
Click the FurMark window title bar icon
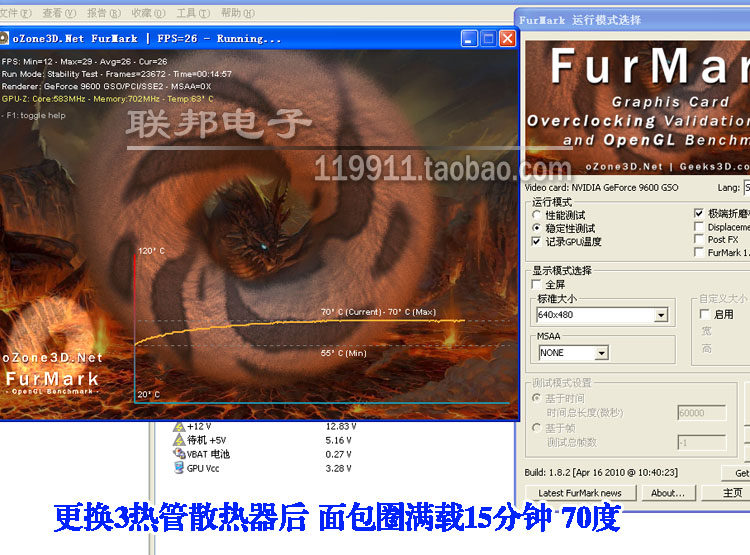pos(5,39)
